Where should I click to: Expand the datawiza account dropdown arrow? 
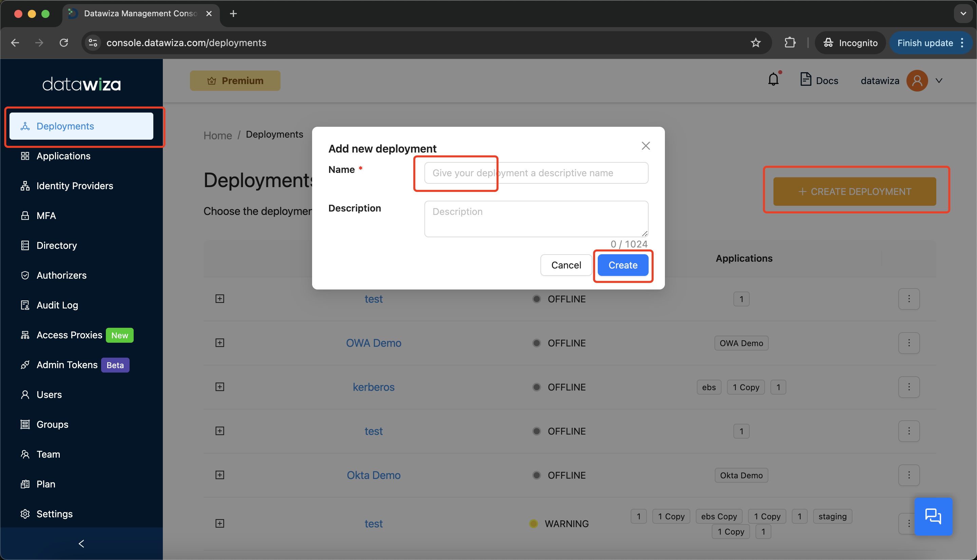click(939, 80)
